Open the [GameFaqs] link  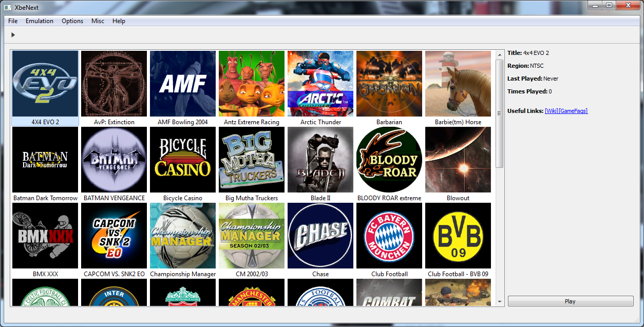coord(573,111)
